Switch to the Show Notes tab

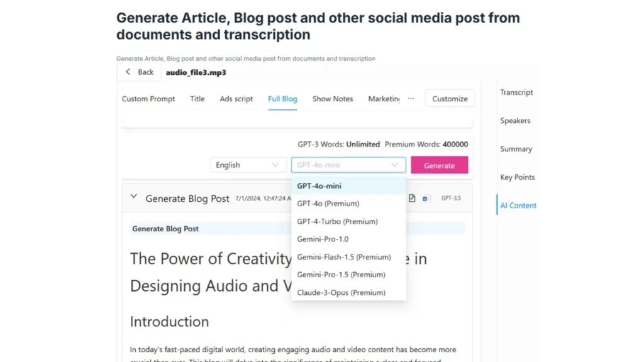click(x=333, y=99)
